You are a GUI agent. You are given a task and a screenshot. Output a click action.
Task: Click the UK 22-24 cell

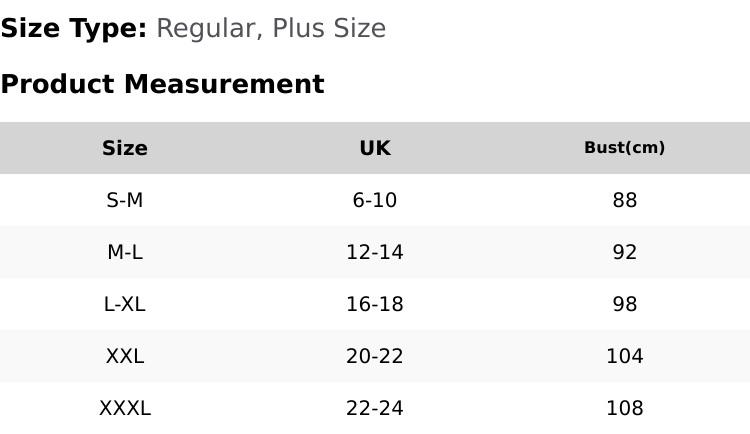375,409
